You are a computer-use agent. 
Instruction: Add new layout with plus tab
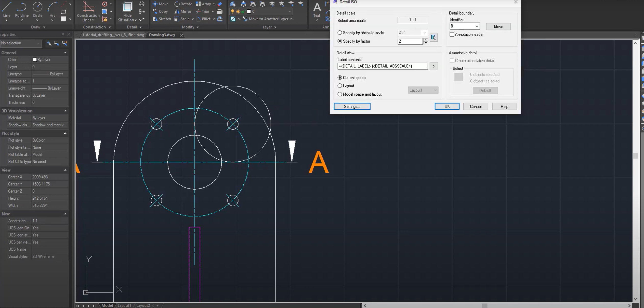[x=157, y=305]
